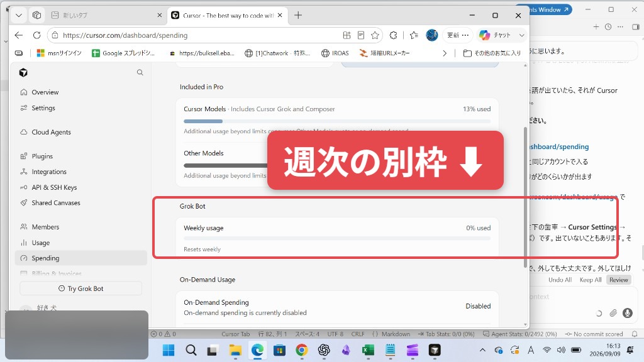The width and height of the screenshot is (644, 362).
Task: Click the split screen icon in address bar
Action: point(347,35)
